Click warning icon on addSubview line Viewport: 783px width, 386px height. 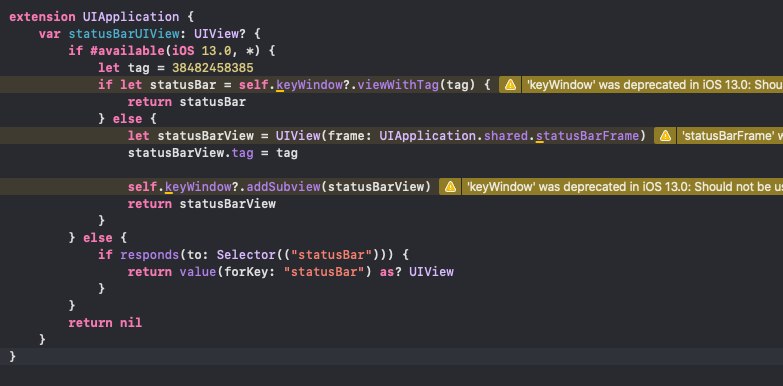[450, 187]
